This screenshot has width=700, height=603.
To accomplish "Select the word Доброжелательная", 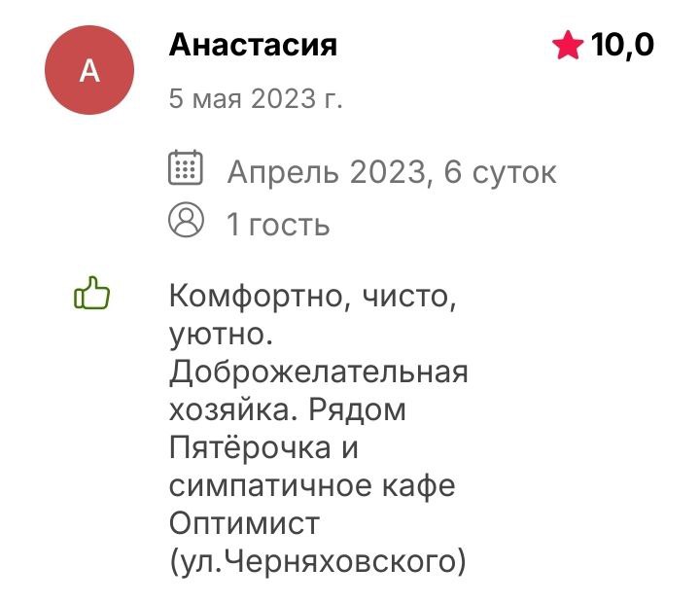I will tap(319, 372).
